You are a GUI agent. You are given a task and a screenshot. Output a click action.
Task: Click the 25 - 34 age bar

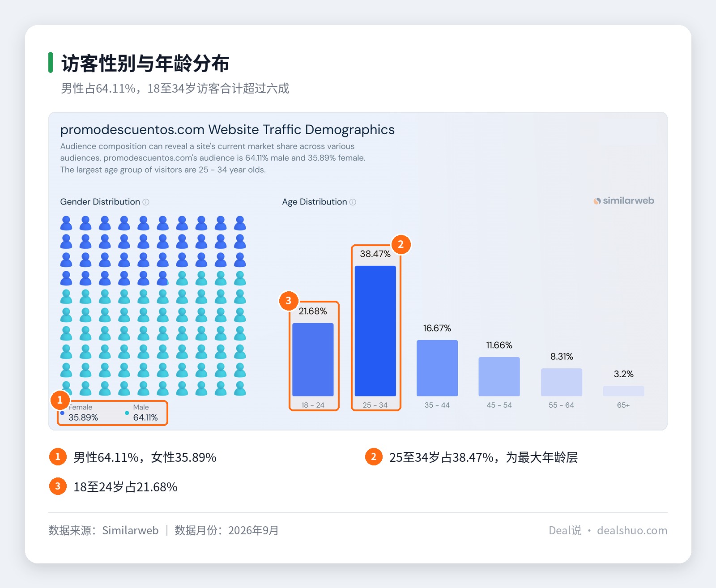(x=375, y=331)
